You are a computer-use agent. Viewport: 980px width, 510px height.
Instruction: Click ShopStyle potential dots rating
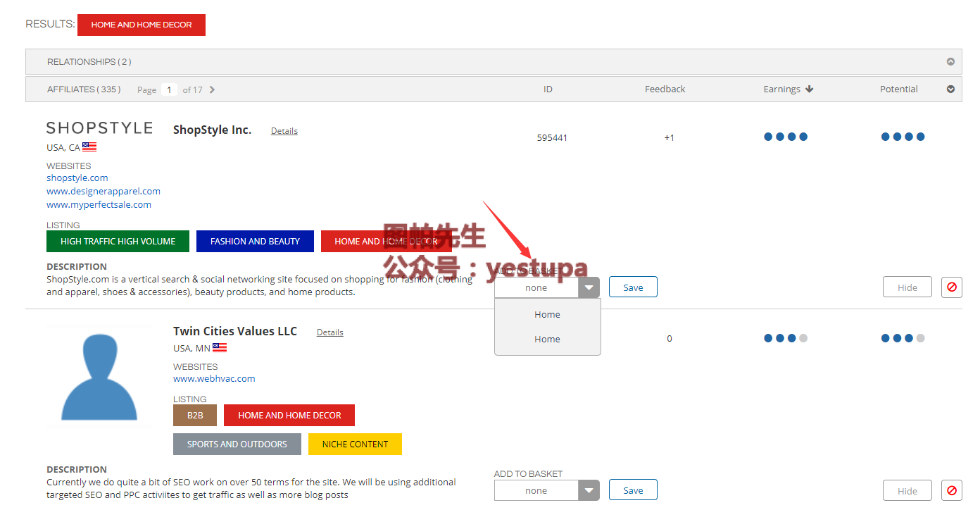point(903,137)
